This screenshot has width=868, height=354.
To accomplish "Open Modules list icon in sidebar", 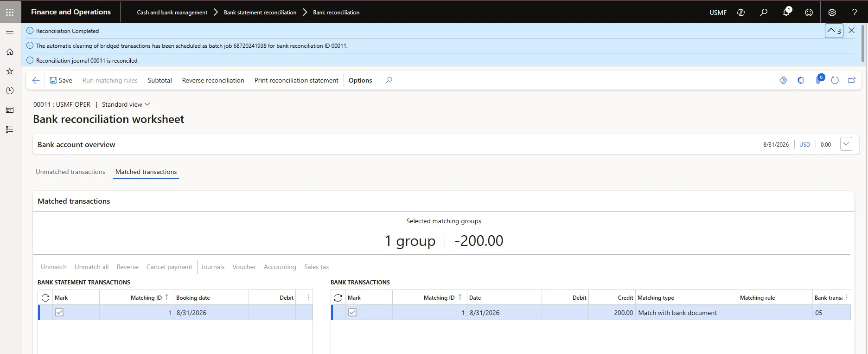I will coord(10,129).
